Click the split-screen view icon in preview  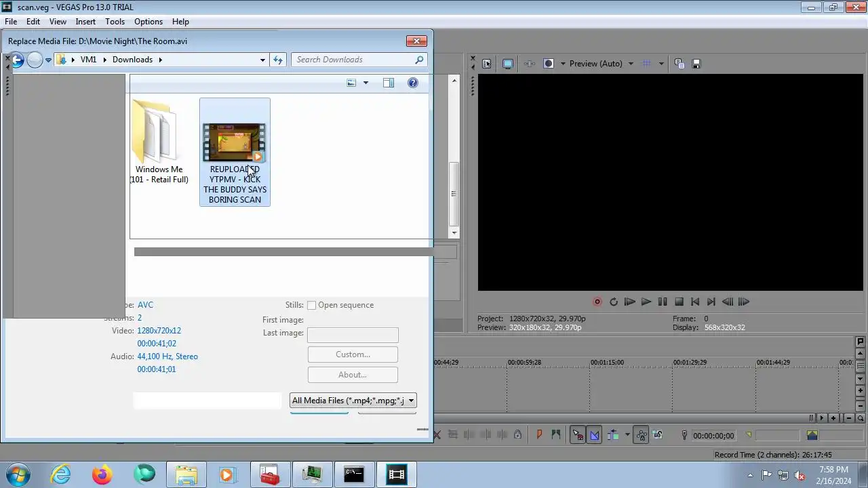click(549, 64)
